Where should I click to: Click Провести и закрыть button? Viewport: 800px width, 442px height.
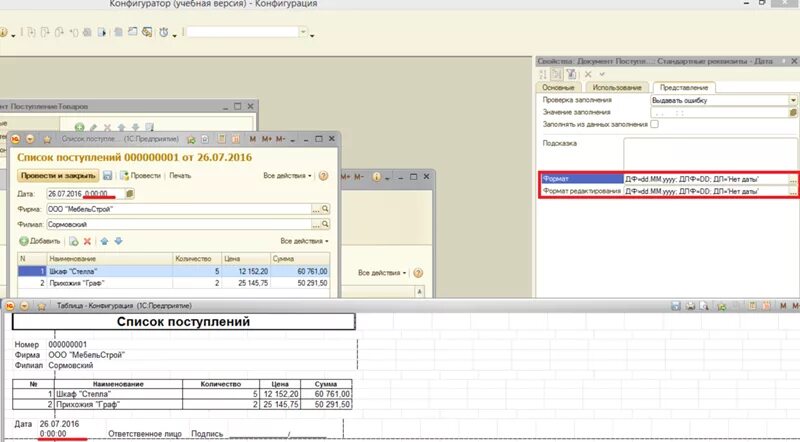point(58,176)
